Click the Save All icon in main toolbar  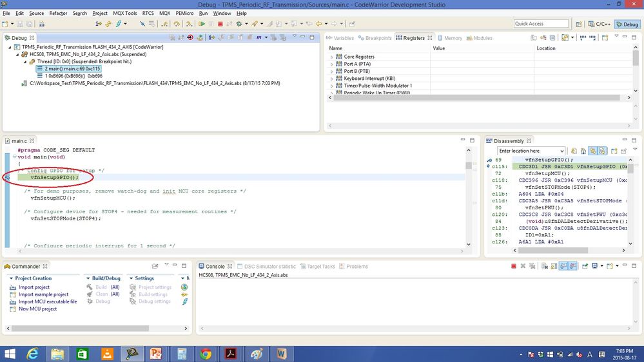(x=28, y=24)
